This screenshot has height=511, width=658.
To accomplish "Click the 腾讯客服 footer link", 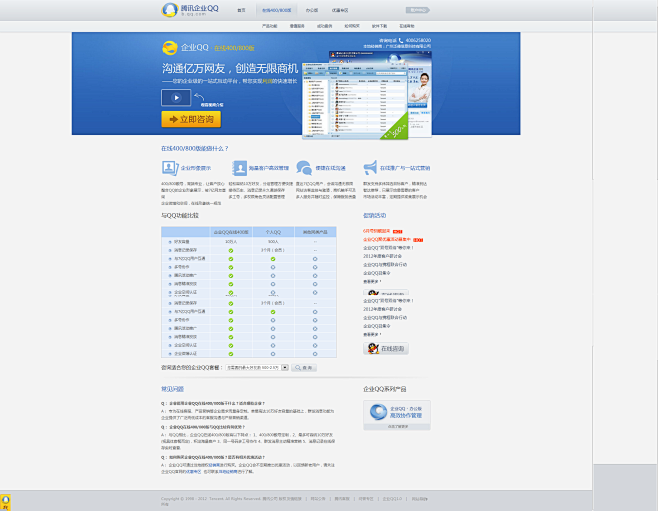I will [x=342, y=499].
